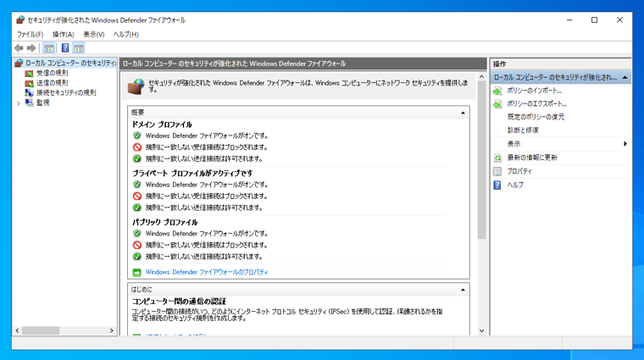The image size is (644, 360).
Task: Open 送信の規則 in the tree
Action: (52, 83)
